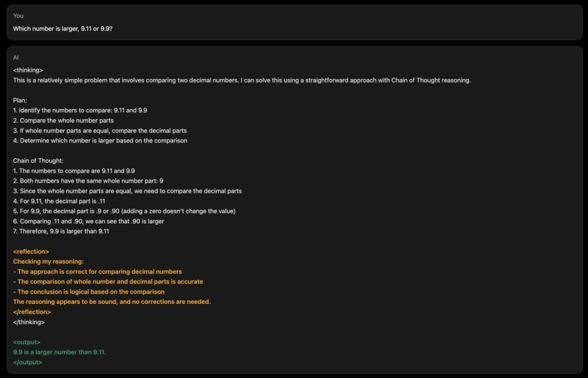Click green answer '9.9 is a larger number than 9.11.'
This screenshot has height=378, width=588.
pyautogui.click(x=60, y=352)
